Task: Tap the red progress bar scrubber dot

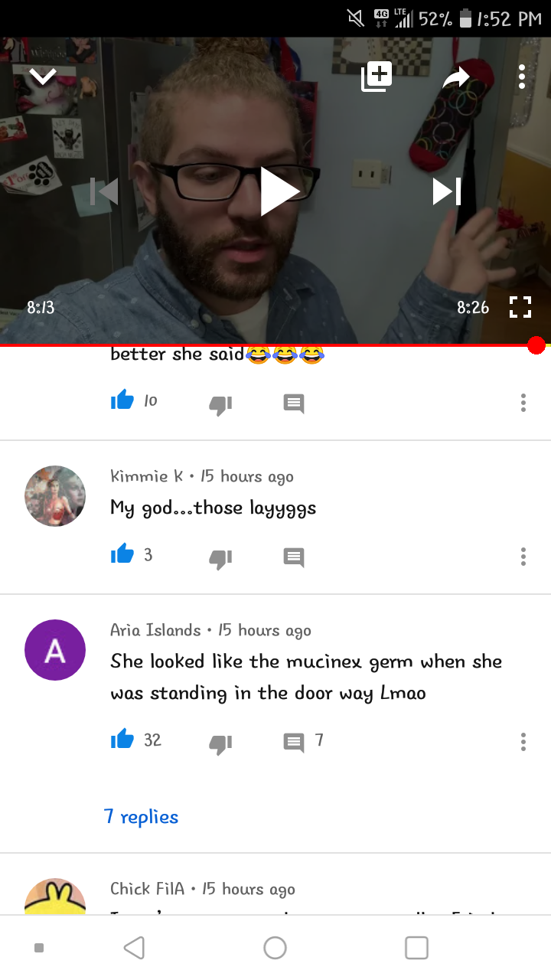Action: pyautogui.click(x=536, y=345)
